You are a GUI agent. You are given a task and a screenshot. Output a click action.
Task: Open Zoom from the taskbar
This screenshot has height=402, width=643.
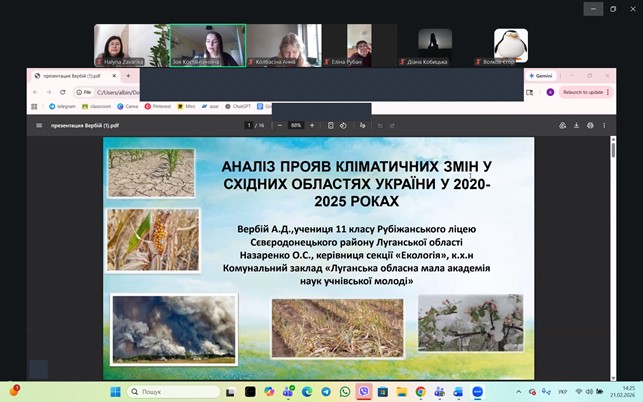pyautogui.click(x=477, y=392)
